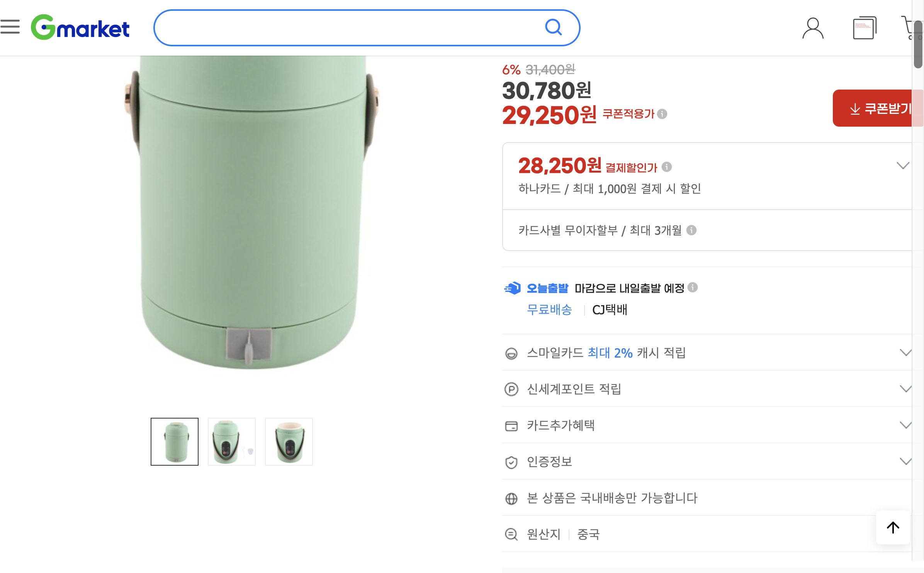Click the 오늘출발 delivery truck icon

513,287
